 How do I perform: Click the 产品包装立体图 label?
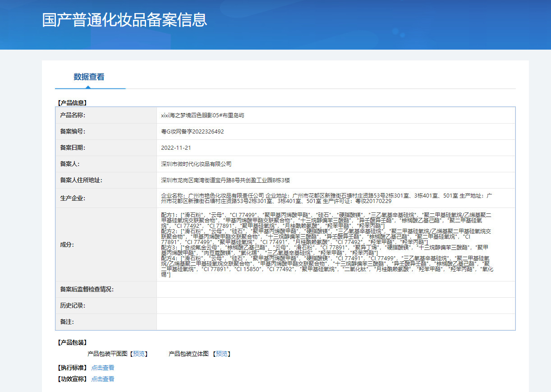[x=188, y=354]
